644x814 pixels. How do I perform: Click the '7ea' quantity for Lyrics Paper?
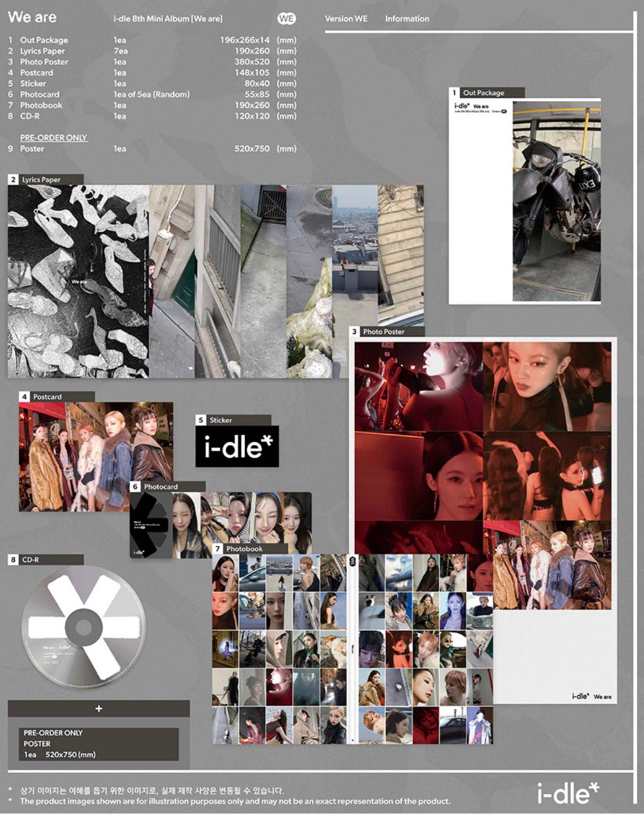120,51
